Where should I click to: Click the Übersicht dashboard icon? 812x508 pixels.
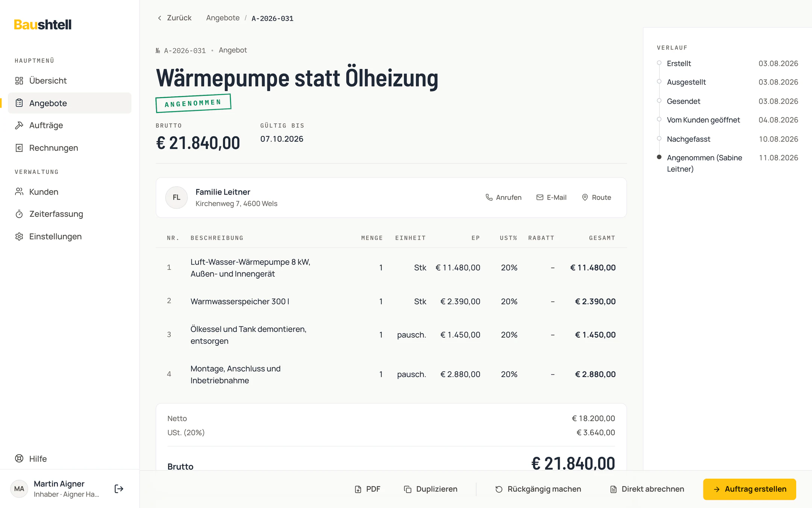tap(19, 81)
